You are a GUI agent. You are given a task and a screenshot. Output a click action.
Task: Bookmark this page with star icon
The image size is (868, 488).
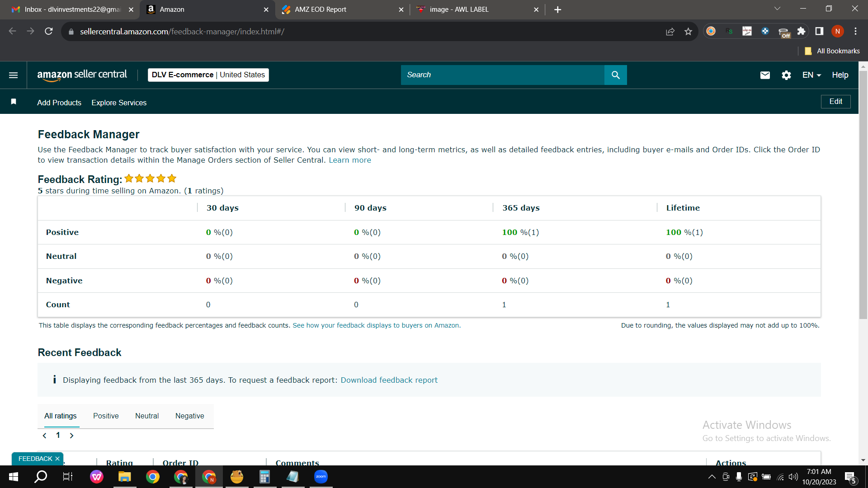tap(688, 31)
